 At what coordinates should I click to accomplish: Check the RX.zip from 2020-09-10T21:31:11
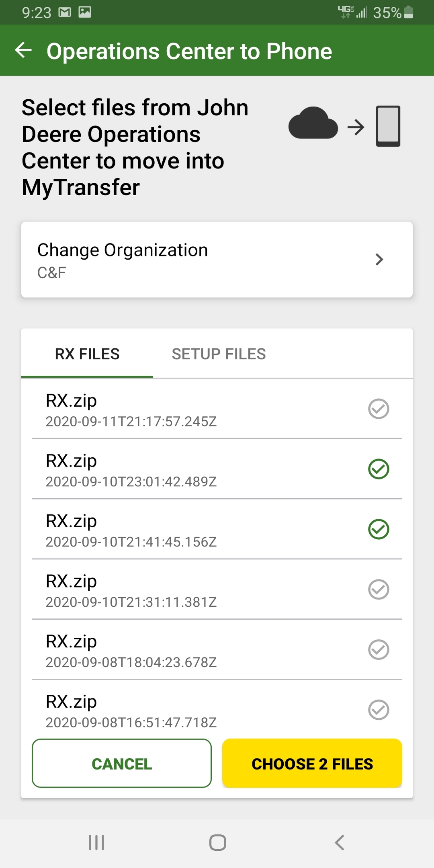(379, 590)
